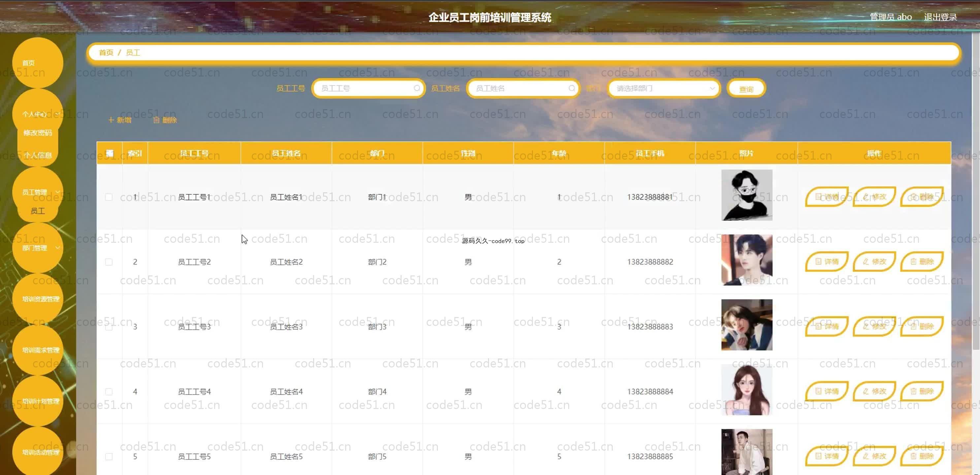
Task: Click the 员工 breadcrumb item
Action: coord(133,52)
